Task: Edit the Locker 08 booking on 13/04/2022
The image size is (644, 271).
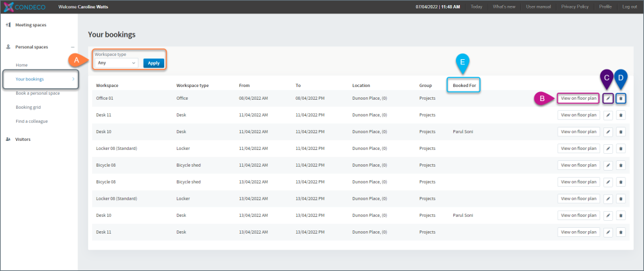Action: 609,199
